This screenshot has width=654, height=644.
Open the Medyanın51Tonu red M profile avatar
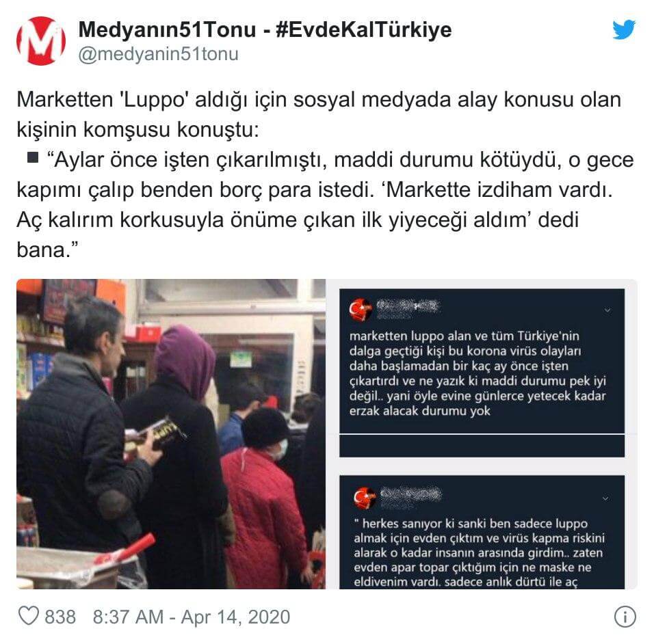tap(41, 41)
